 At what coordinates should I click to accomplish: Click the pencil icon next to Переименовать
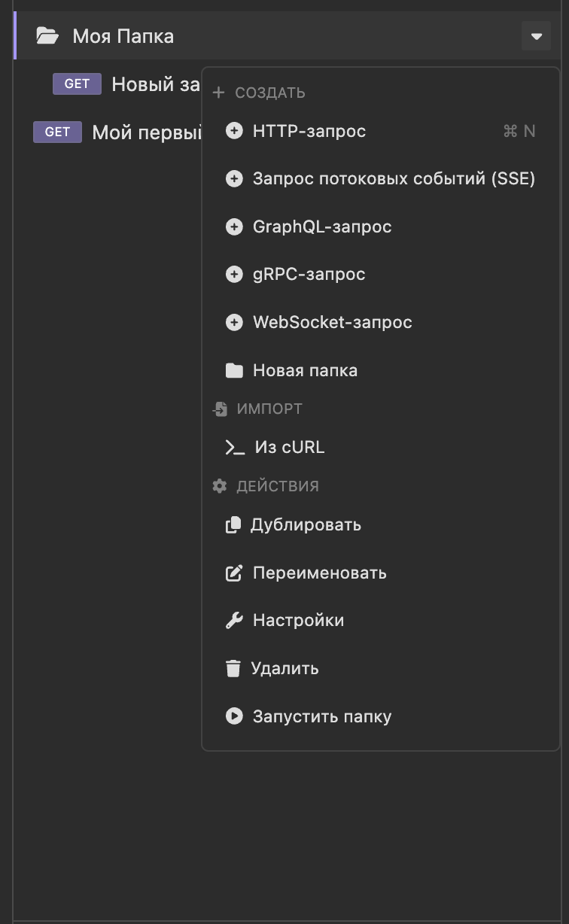(x=234, y=572)
